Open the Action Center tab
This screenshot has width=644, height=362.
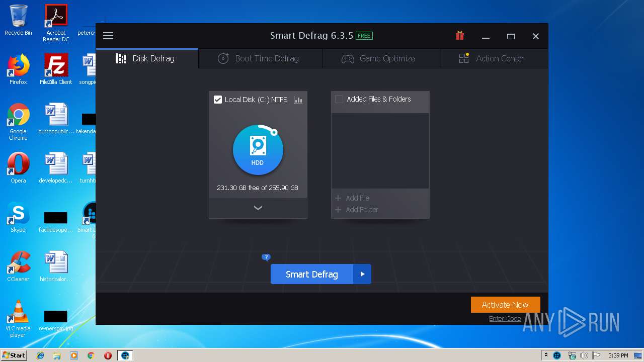click(x=494, y=58)
